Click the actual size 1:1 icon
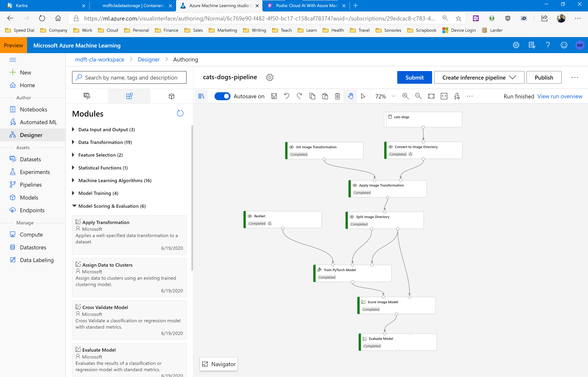This screenshot has height=377, width=588. [444, 96]
